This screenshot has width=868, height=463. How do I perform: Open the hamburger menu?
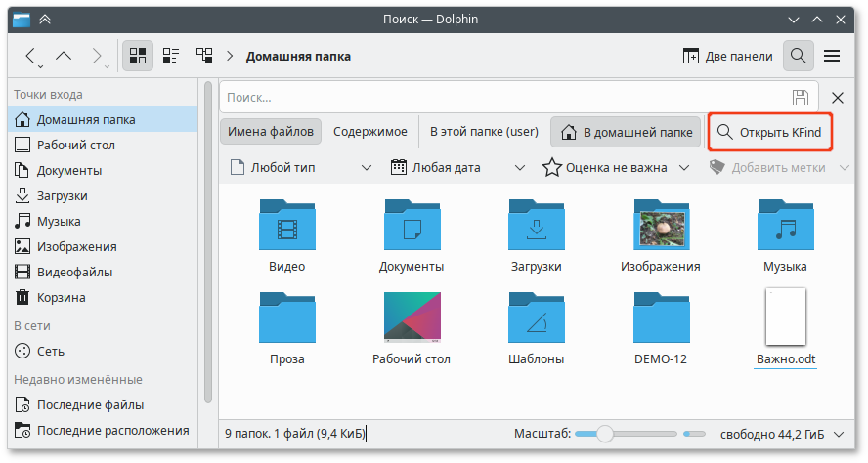pyautogui.click(x=833, y=56)
